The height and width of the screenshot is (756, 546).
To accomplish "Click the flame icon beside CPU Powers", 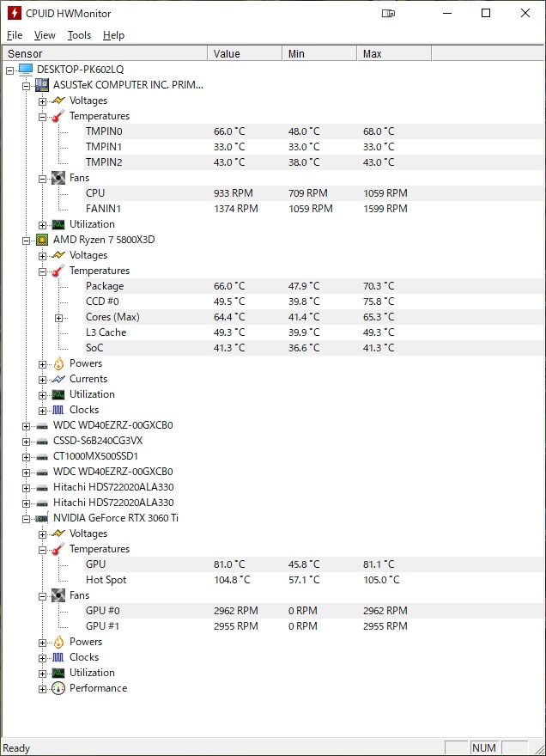I will (58, 363).
